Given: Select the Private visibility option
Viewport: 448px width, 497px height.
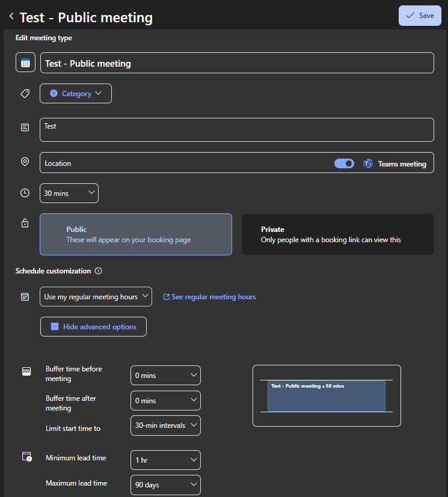Looking at the screenshot, I should click(x=338, y=234).
